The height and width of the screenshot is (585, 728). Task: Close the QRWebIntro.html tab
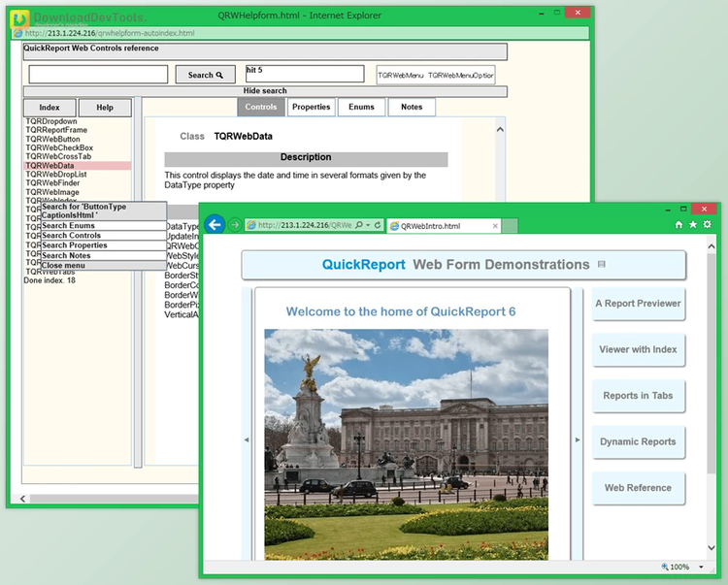tap(495, 226)
